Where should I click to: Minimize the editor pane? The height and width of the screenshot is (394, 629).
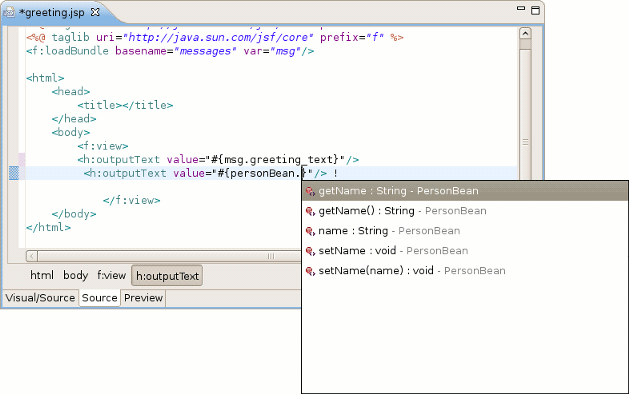[x=521, y=8]
